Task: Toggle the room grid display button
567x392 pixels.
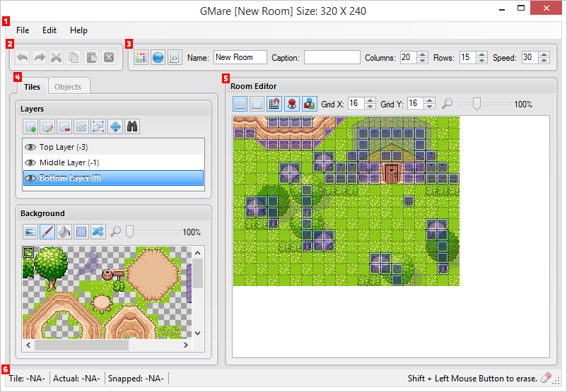Action: click(240, 104)
